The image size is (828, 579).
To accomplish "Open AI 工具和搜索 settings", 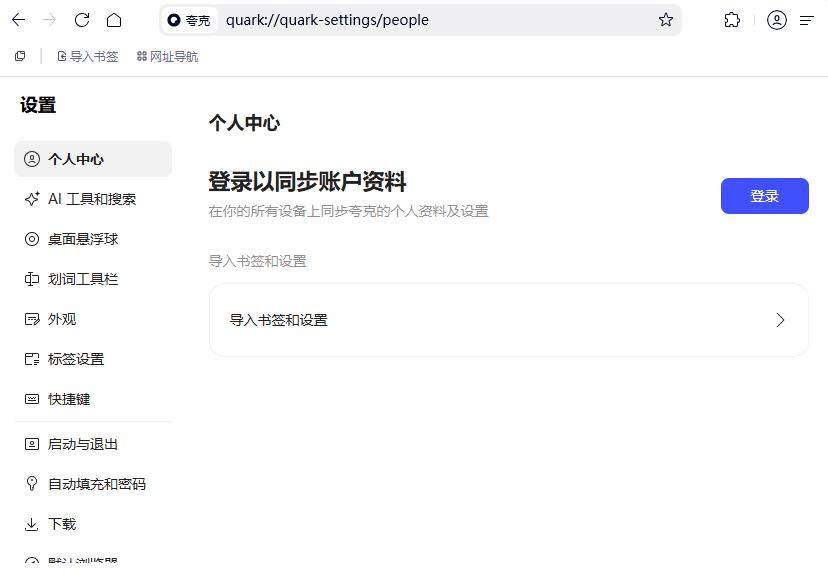I will coord(93,199).
